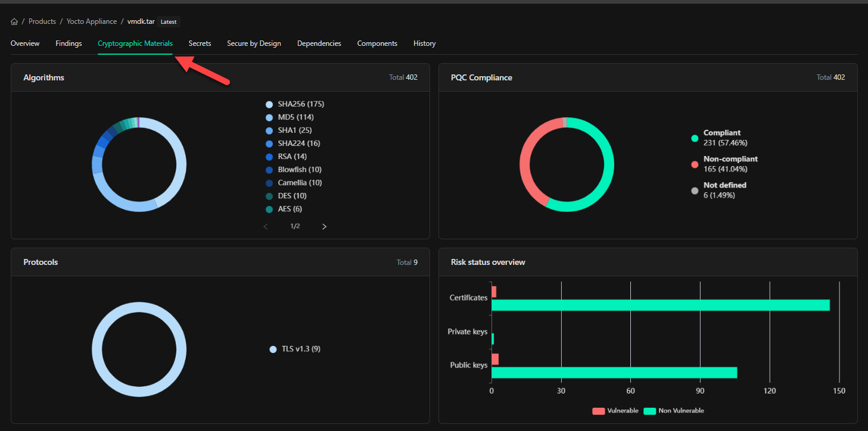The height and width of the screenshot is (431, 868).
Task: Click RSA (14) legend entry
Action: (287, 157)
